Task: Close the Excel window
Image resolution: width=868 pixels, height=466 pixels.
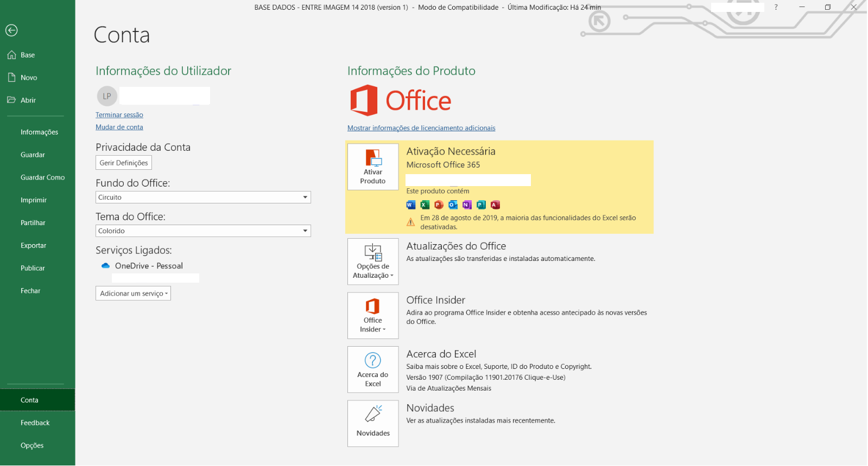Action: coord(854,8)
